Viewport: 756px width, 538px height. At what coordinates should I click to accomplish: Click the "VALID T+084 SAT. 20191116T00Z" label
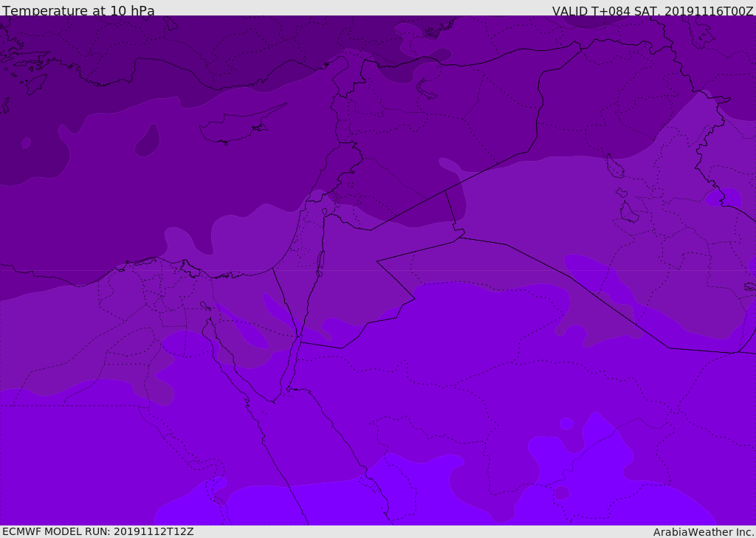[653, 10]
